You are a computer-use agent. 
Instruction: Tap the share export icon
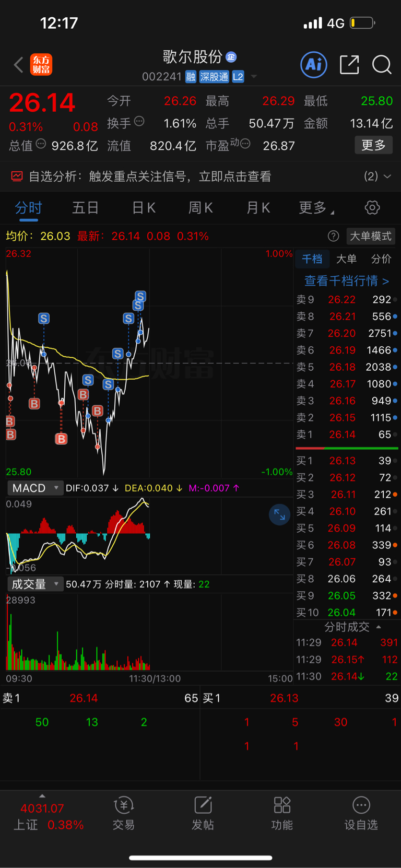click(x=349, y=65)
